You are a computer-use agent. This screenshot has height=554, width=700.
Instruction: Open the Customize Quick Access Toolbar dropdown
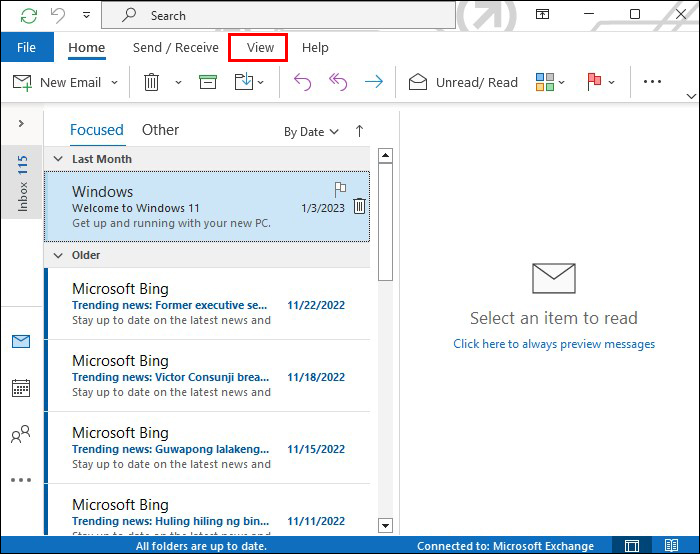[86, 16]
